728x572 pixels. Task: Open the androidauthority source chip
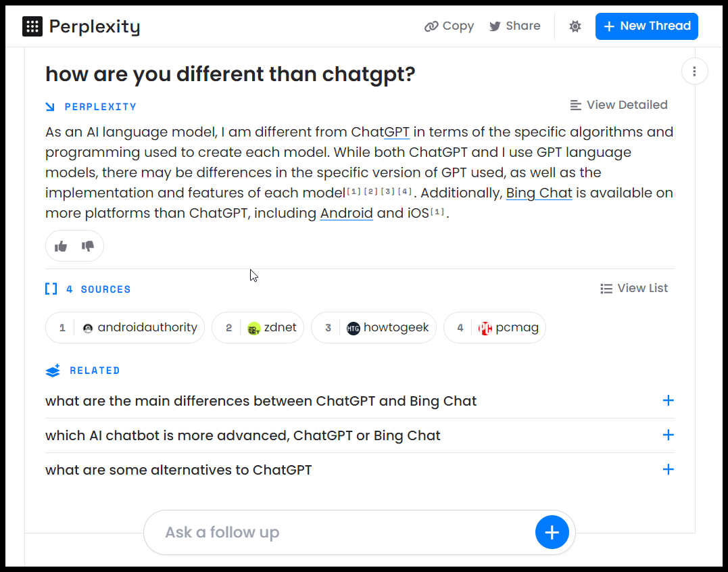tap(125, 328)
